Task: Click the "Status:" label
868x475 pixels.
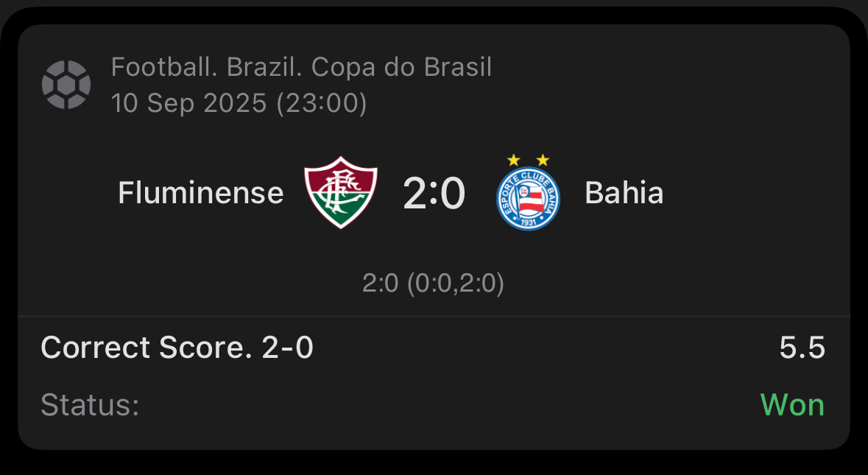Action: 90,405
